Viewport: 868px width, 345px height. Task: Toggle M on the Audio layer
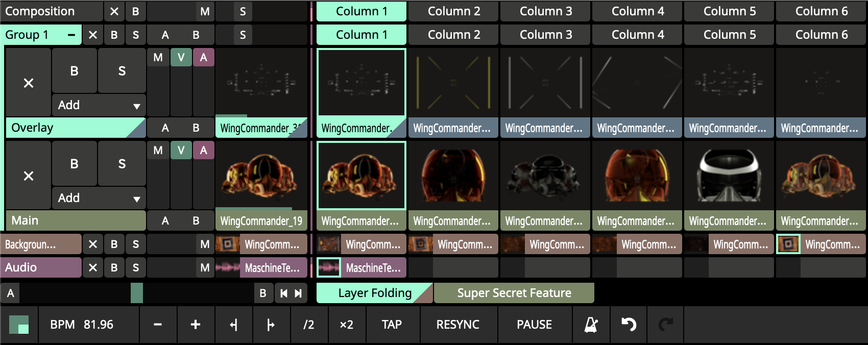[205, 267]
